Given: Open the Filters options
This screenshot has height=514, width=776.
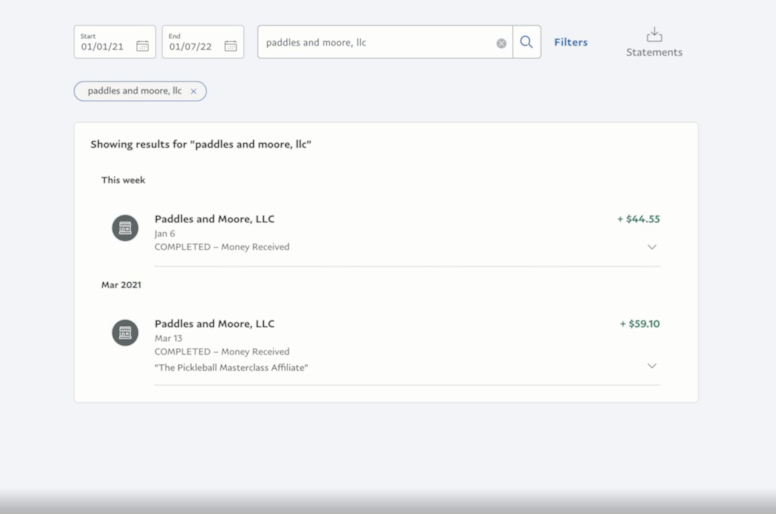Looking at the screenshot, I should click(x=571, y=42).
